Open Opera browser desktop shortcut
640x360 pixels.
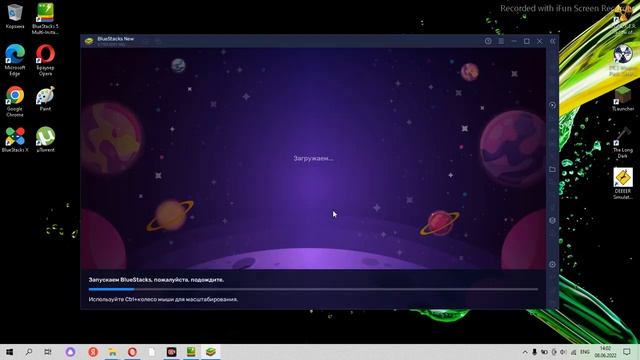click(x=45, y=60)
